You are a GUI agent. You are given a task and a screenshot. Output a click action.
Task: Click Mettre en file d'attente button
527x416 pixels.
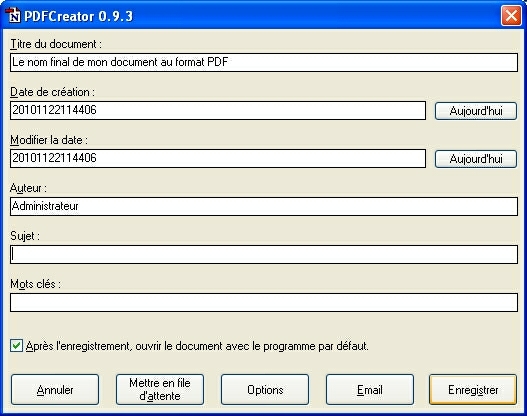(160, 390)
